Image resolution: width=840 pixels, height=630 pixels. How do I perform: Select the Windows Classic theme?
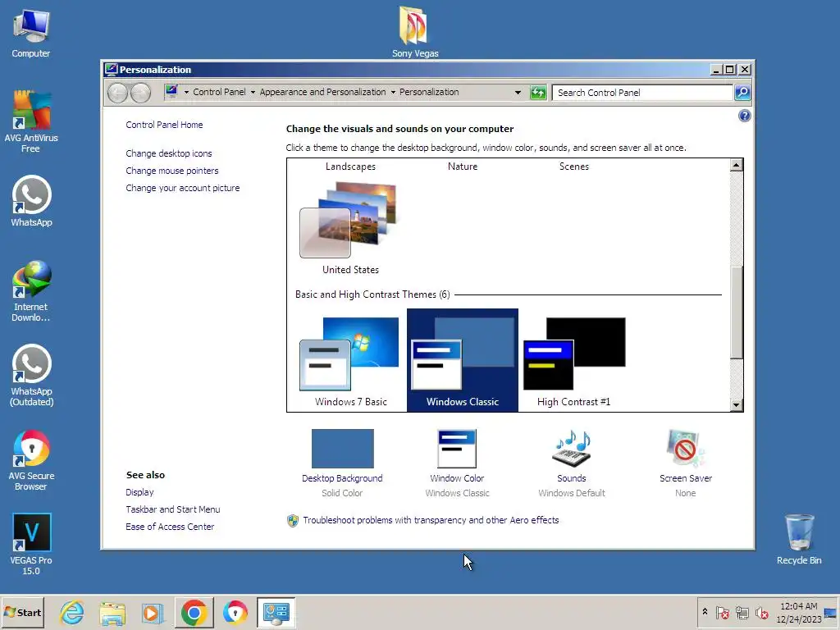point(463,360)
